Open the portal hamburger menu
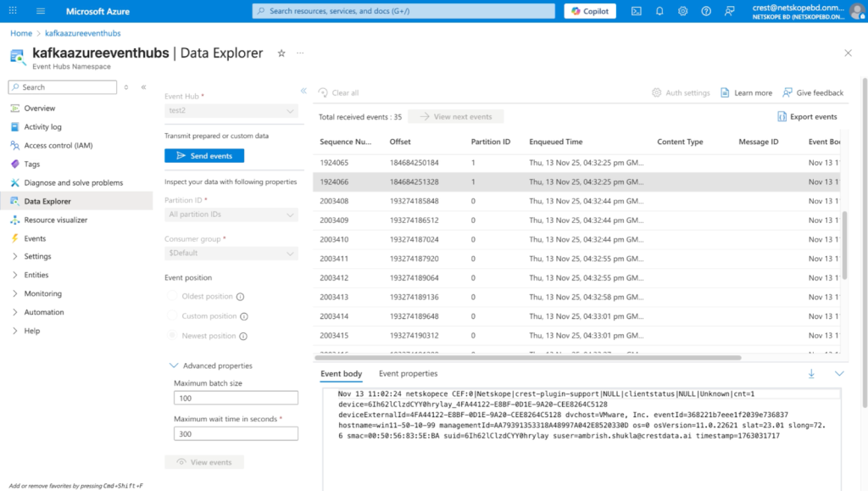This screenshot has width=868, height=491. (x=41, y=10)
